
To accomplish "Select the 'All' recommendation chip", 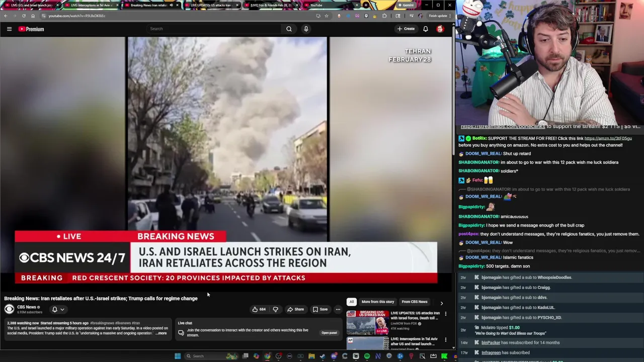I will pos(352,302).
